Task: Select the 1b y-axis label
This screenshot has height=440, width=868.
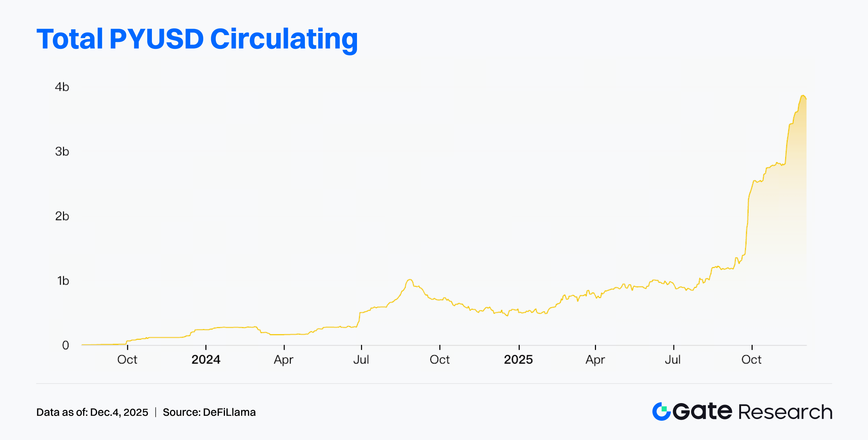Action: click(63, 281)
